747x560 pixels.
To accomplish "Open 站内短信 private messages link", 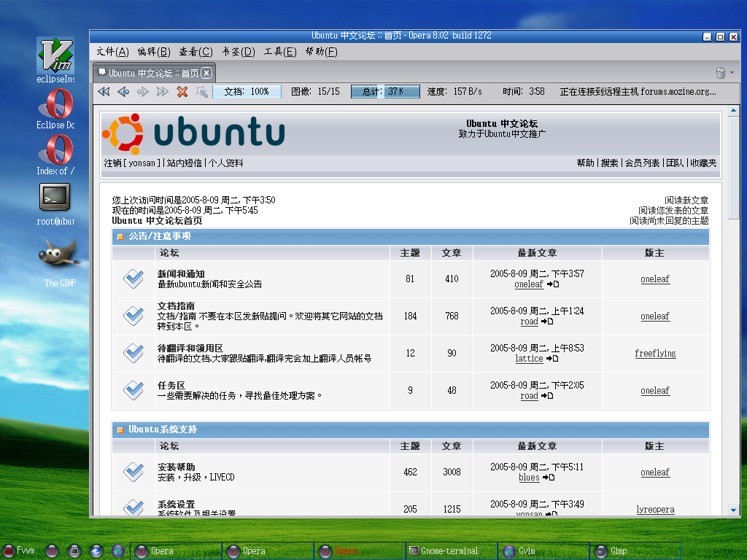I will 184,163.
